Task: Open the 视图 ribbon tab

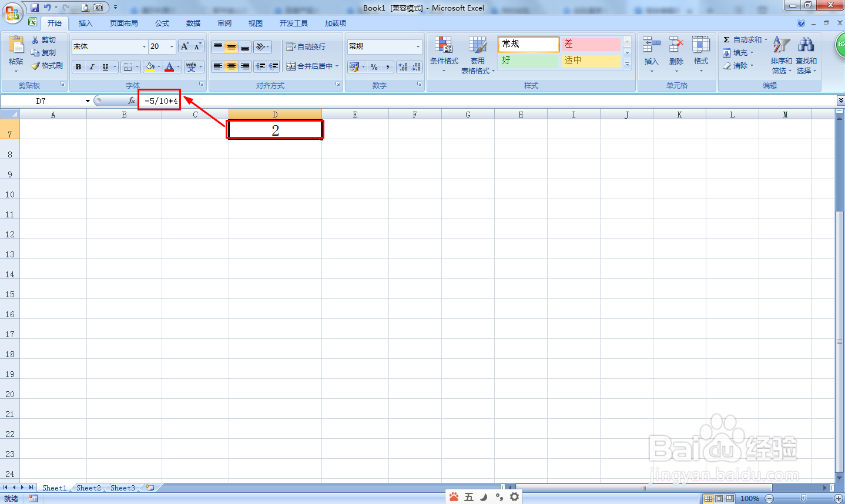Action: pos(256,23)
